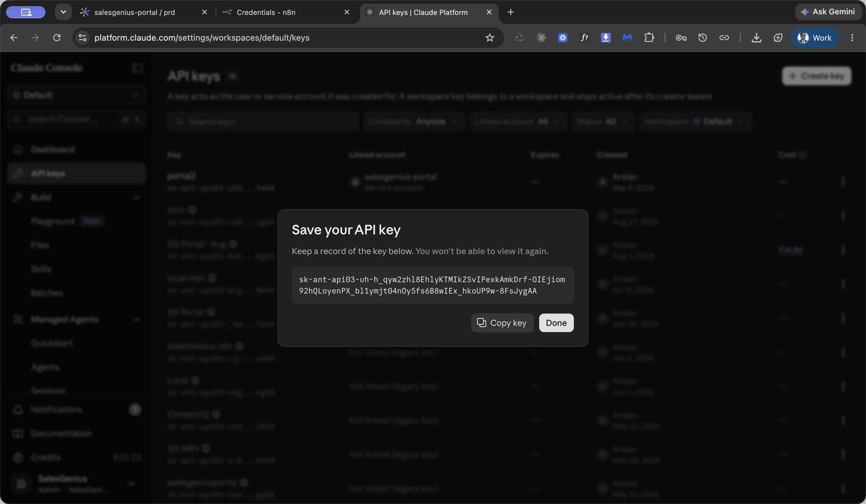This screenshot has height=504, width=866.
Task: Open the Created by Anyone filter
Action: (414, 121)
